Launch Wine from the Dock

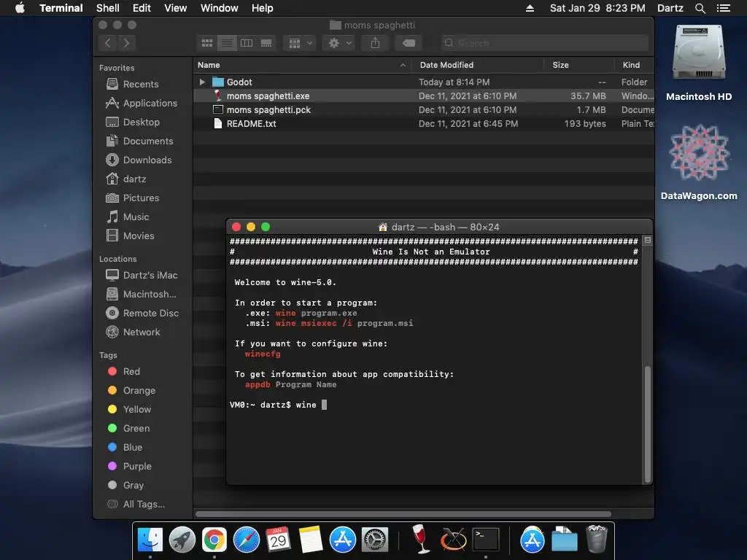[420, 539]
